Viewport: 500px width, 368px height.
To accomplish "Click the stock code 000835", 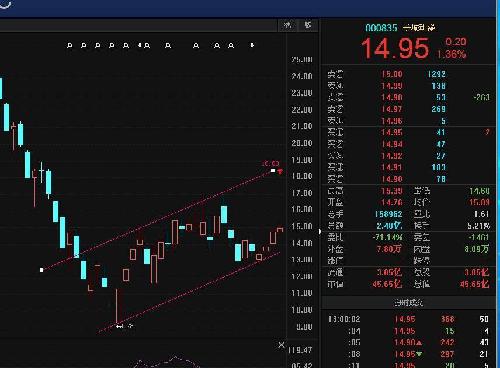I will 381,28.
